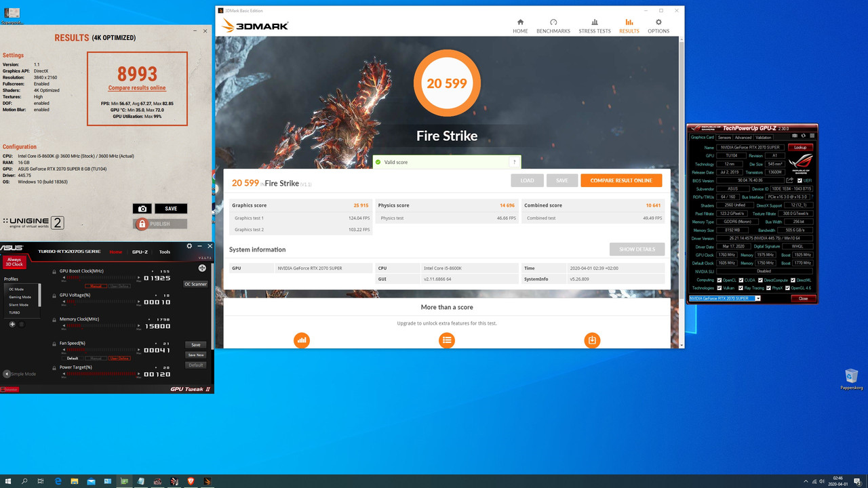Toggle UEFI checkbox in GPU-Z
Viewport: 868px width, 488px height.
coord(800,180)
